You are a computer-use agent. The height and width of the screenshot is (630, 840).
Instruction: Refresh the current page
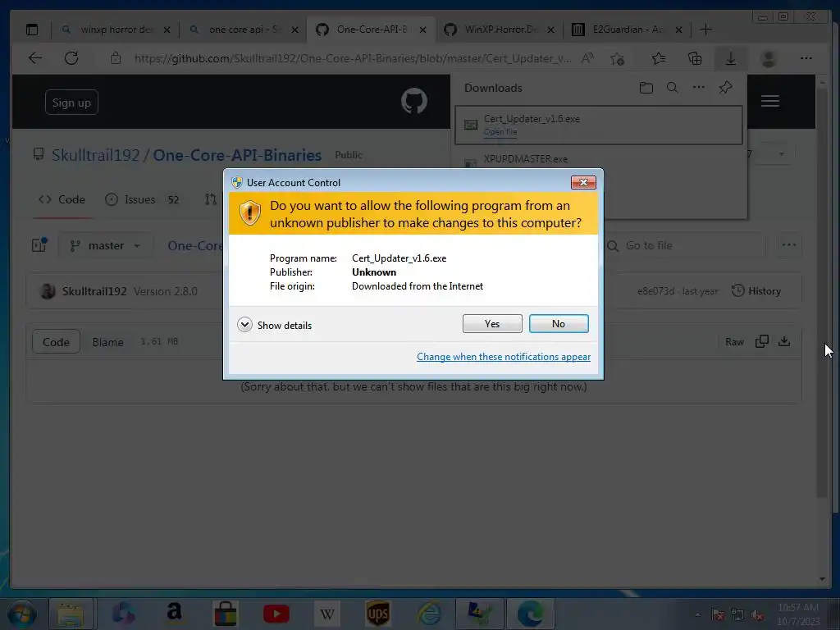(x=71, y=58)
